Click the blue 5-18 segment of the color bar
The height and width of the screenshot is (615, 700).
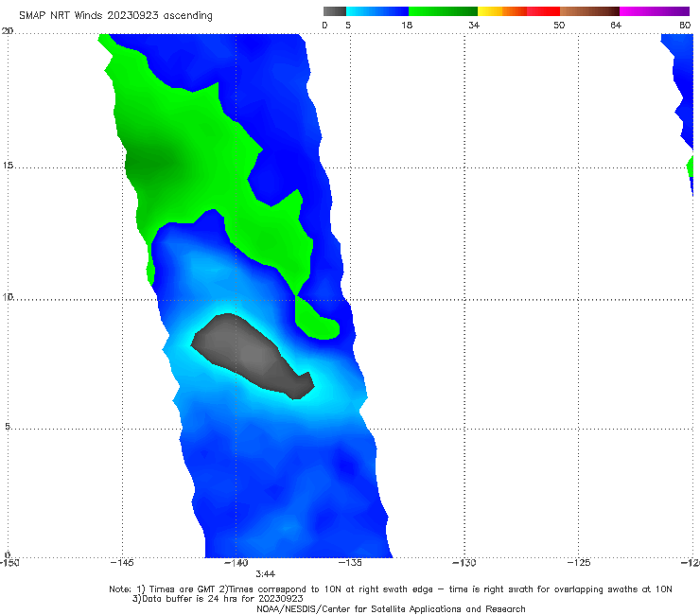[x=377, y=11]
